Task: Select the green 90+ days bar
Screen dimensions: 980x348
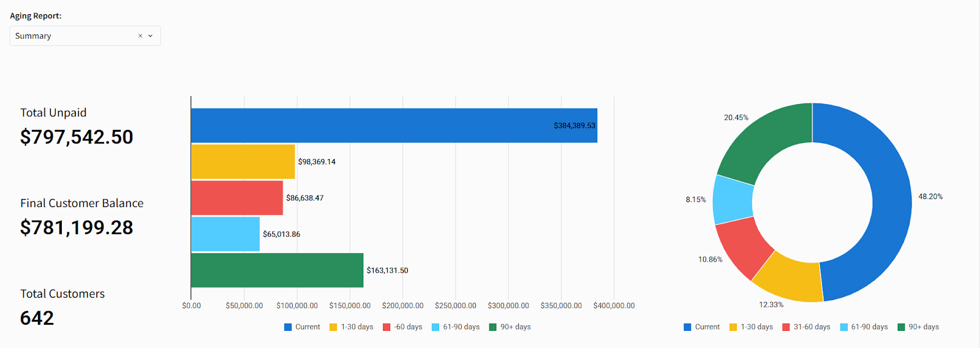Action: click(277, 270)
